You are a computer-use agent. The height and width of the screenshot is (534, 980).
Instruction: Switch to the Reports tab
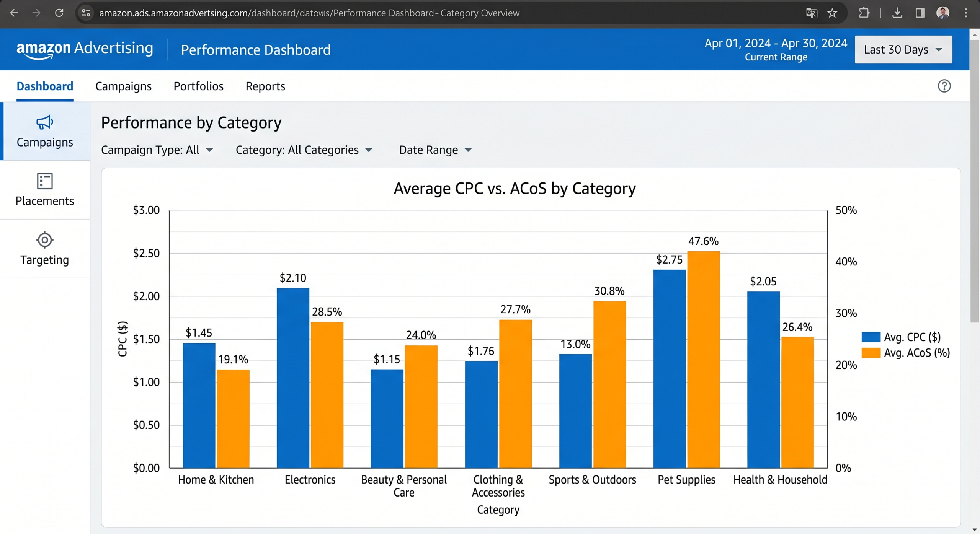point(265,86)
